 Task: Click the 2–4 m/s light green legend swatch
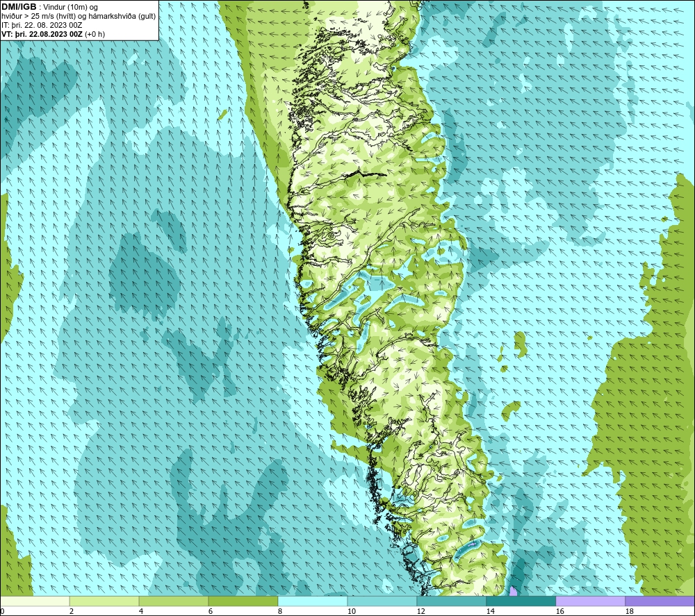coord(104,601)
